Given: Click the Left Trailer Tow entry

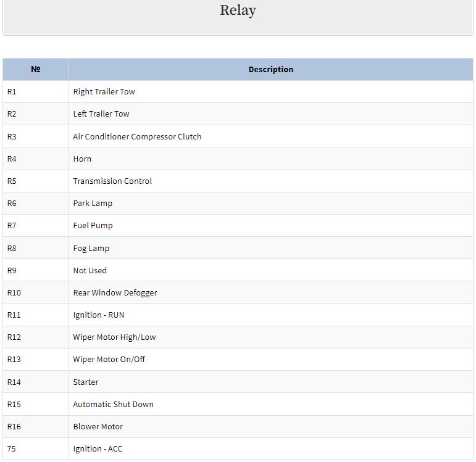Looking at the screenshot, I should pos(101,113).
